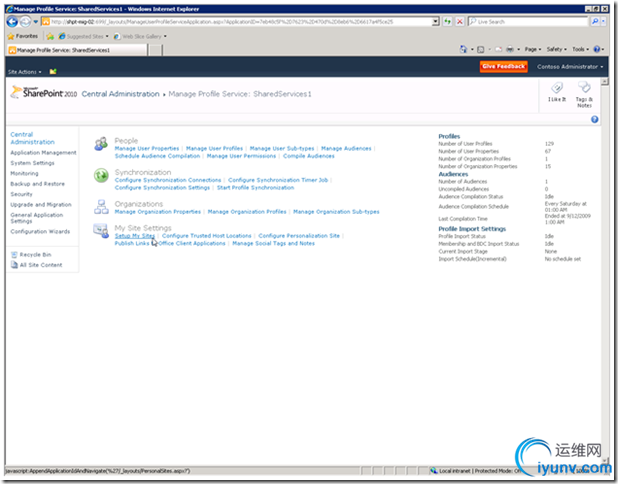Image resolution: width=618 pixels, height=484 pixels.
Task: Open System Settings in left navigation
Action: [32, 163]
